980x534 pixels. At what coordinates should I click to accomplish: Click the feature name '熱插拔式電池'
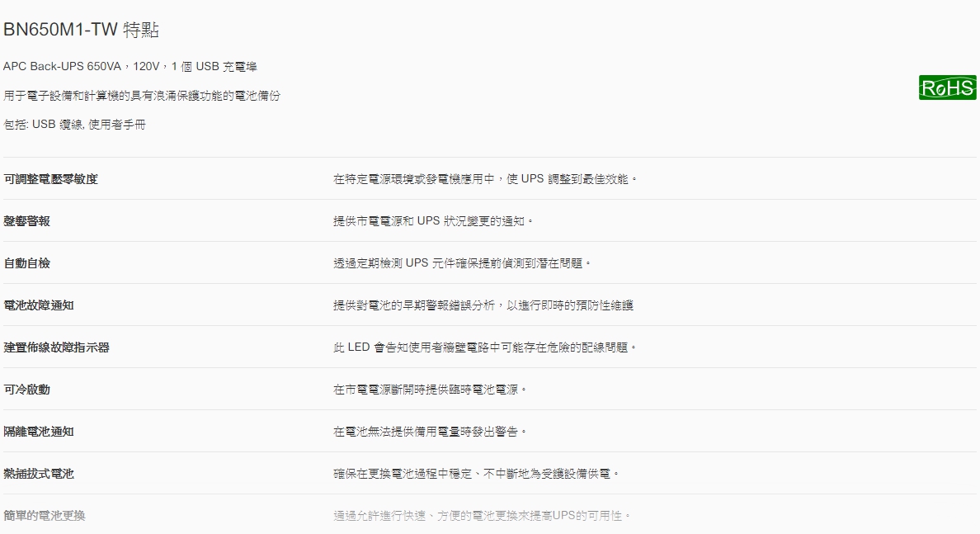point(39,474)
